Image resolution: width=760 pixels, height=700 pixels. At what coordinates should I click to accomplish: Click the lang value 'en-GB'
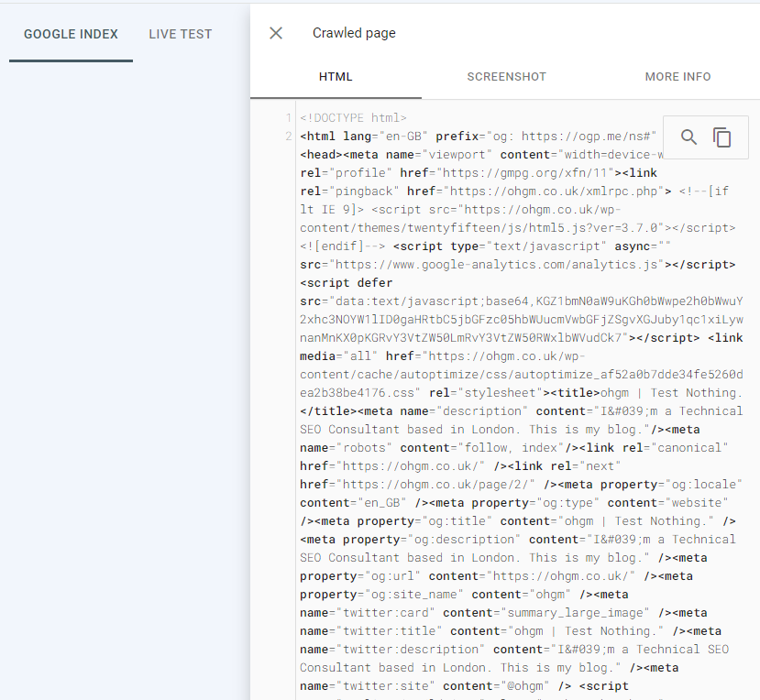[x=403, y=137]
